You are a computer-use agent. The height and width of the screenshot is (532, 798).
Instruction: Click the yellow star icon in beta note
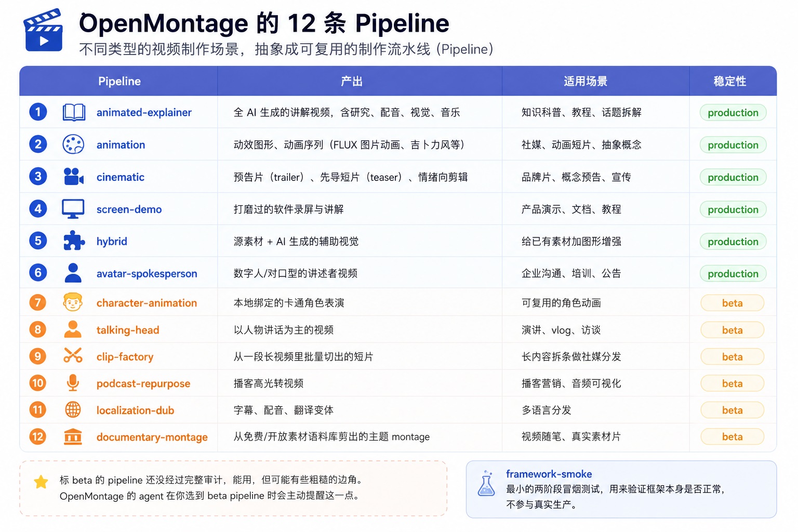(41, 482)
